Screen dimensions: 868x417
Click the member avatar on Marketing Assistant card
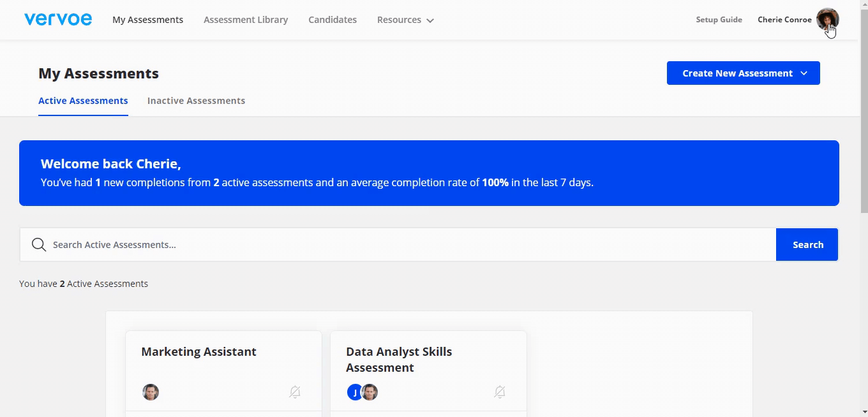click(151, 392)
